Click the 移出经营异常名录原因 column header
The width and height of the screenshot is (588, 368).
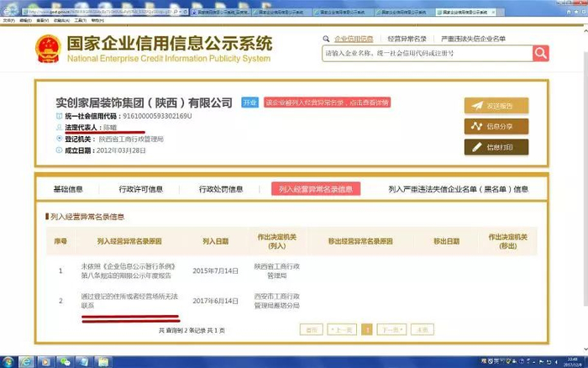click(360, 241)
